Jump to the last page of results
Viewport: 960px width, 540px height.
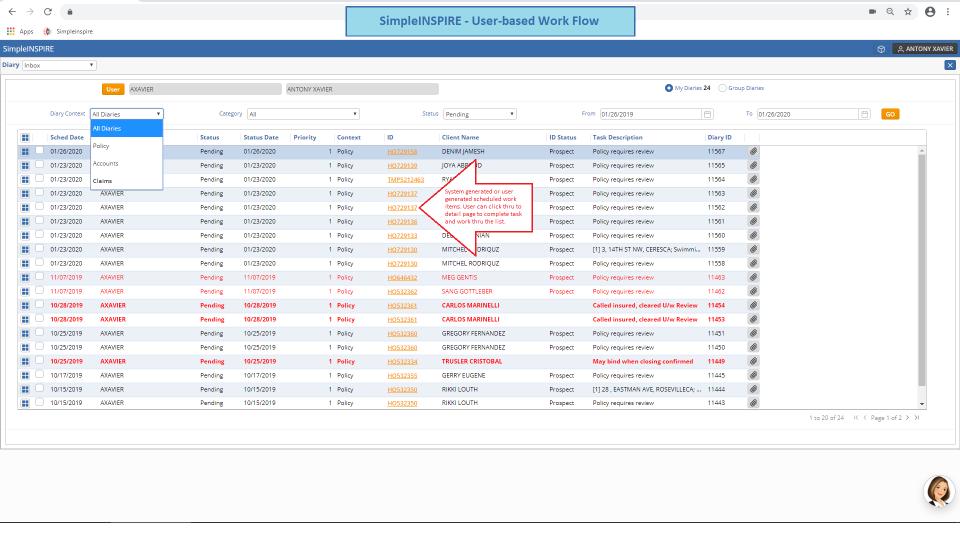917,417
